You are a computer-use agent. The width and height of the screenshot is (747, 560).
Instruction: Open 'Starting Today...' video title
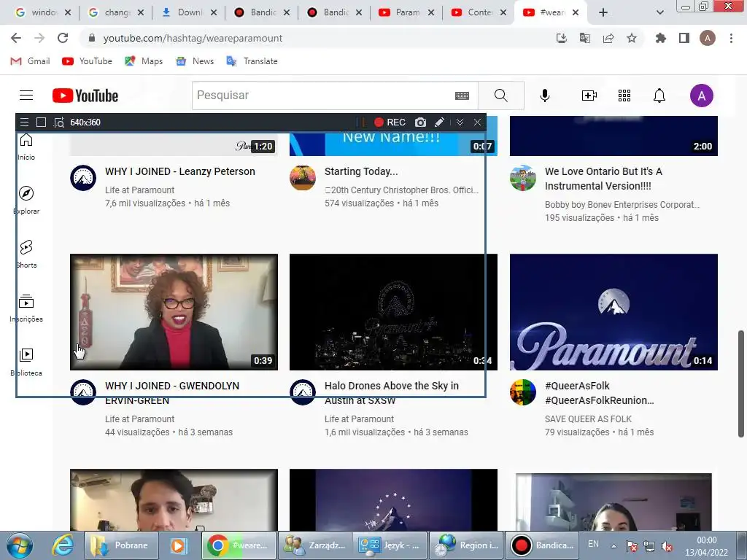pyautogui.click(x=361, y=171)
